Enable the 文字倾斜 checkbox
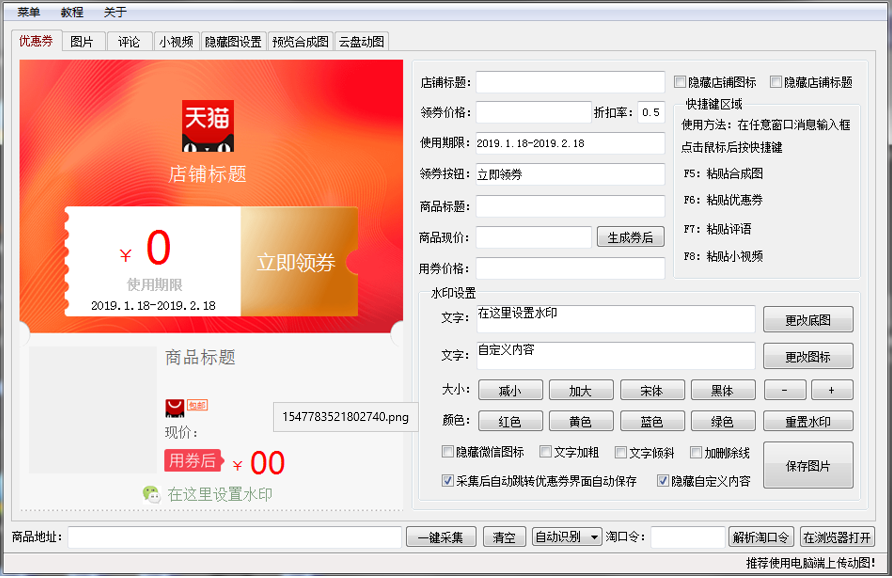Image resolution: width=892 pixels, height=578 pixels. pos(621,452)
